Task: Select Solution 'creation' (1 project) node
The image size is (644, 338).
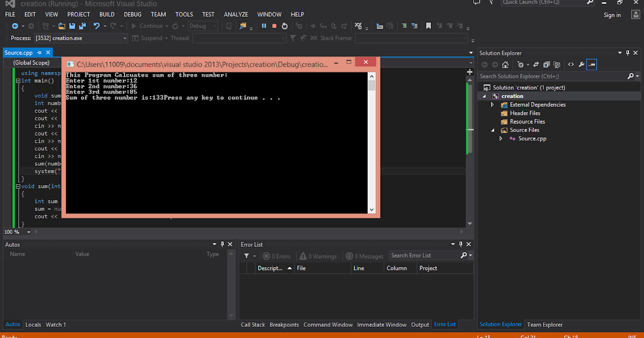Action: tap(529, 87)
